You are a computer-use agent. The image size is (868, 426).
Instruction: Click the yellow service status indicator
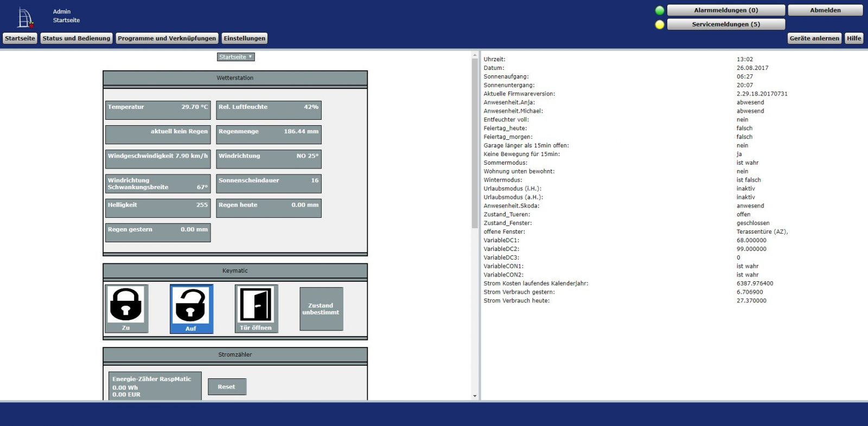click(660, 24)
